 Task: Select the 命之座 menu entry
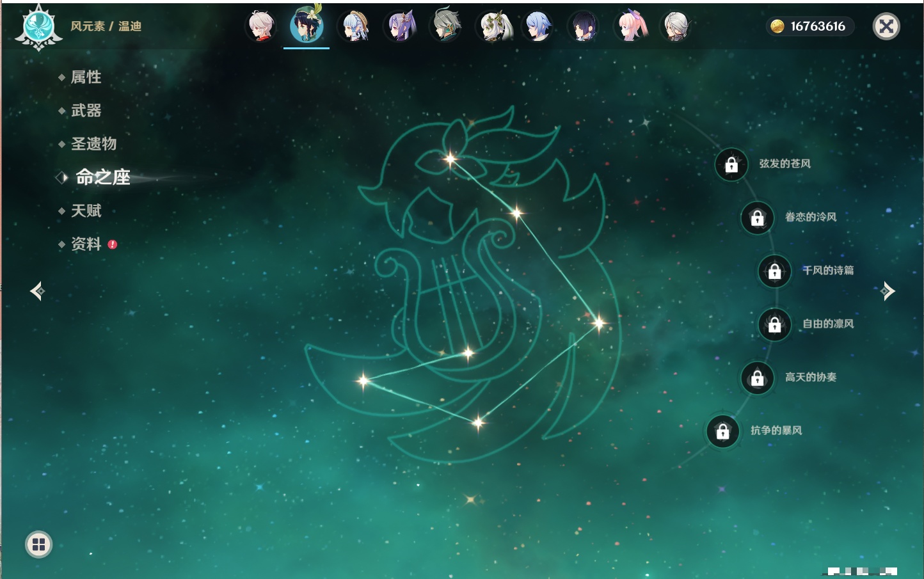[102, 177]
